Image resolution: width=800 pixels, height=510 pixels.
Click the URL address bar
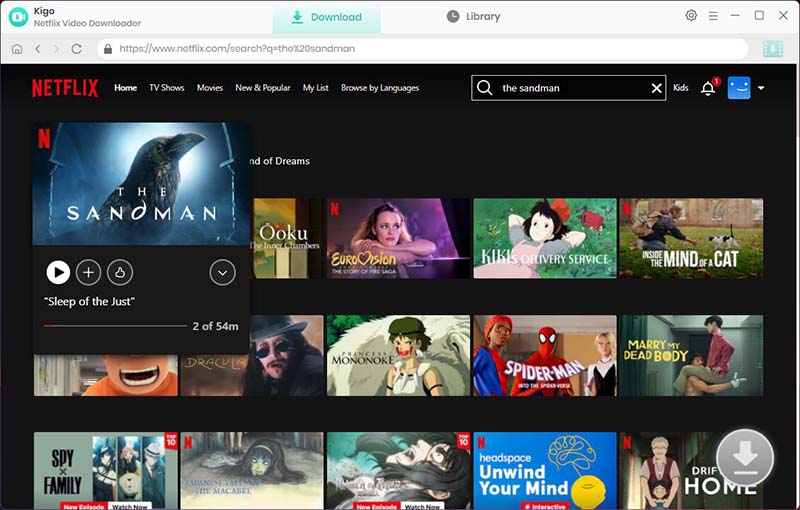pos(422,49)
